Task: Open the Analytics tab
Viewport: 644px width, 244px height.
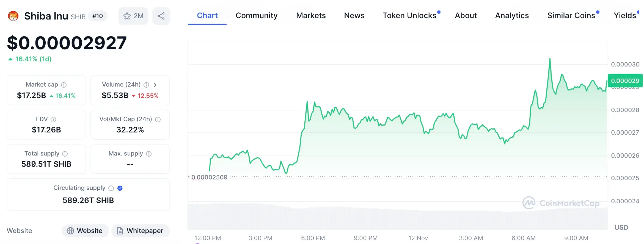Action: click(x=512, y=16)
